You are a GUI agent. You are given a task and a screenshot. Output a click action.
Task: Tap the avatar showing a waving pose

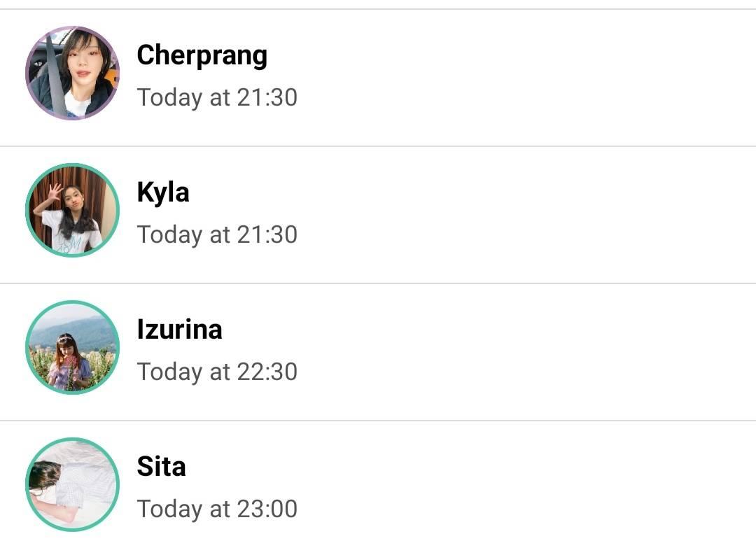tap(72, 211)
